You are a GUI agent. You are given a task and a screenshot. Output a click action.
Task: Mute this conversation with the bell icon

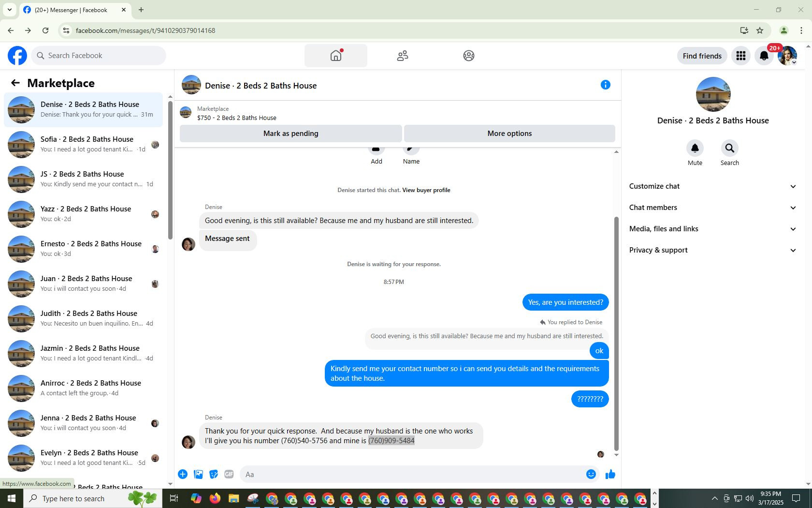695,148
